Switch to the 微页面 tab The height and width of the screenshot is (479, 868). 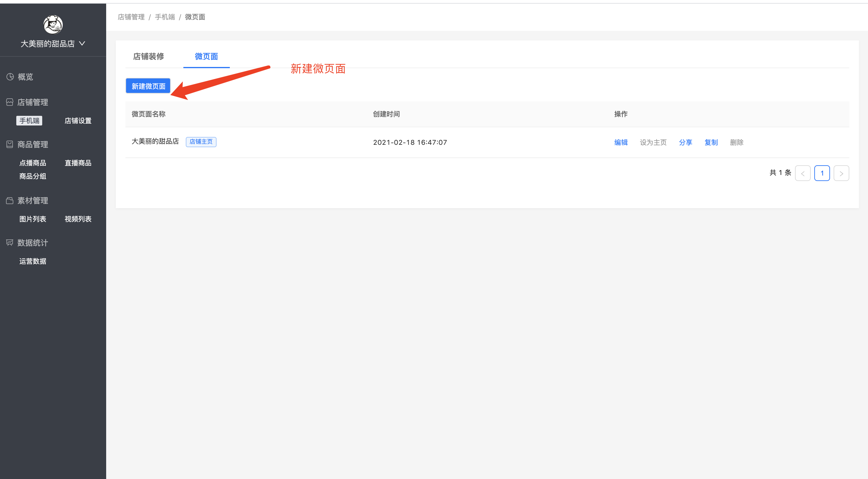207,56
